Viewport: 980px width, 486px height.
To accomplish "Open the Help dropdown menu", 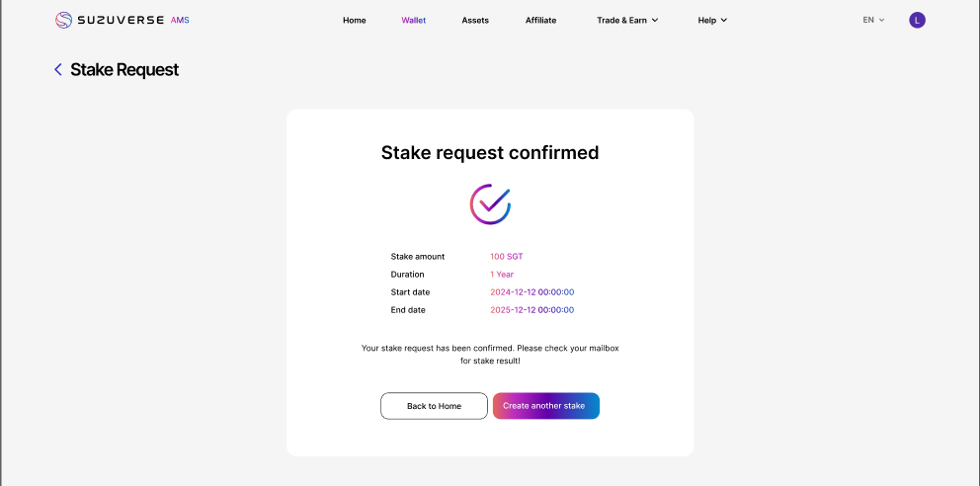I will (x=712, y=20).
